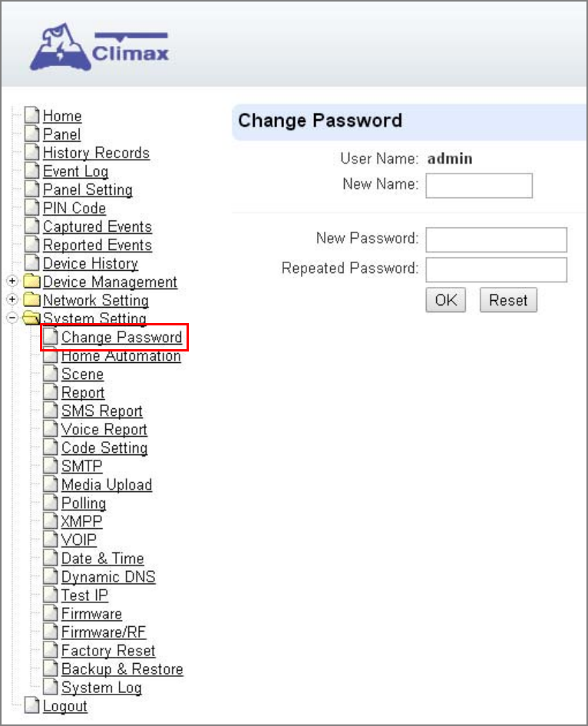Collapse the System Setting tree node
588x726 pixels.
pyautogui.click(x=12, y=318)
